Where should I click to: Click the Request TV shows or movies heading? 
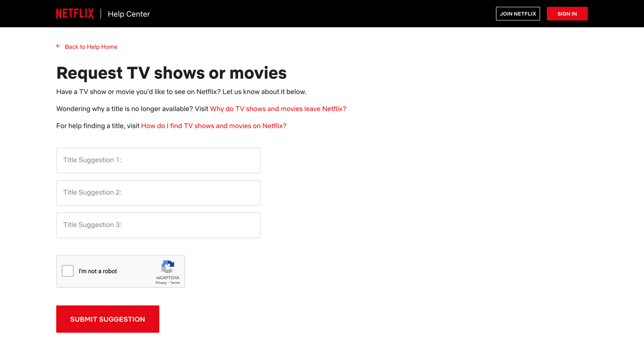tap(171, 73)
